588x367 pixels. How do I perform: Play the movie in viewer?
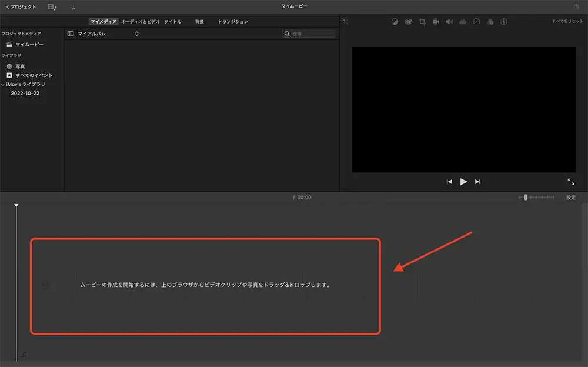pyautogui.click(x=463, y=182)
